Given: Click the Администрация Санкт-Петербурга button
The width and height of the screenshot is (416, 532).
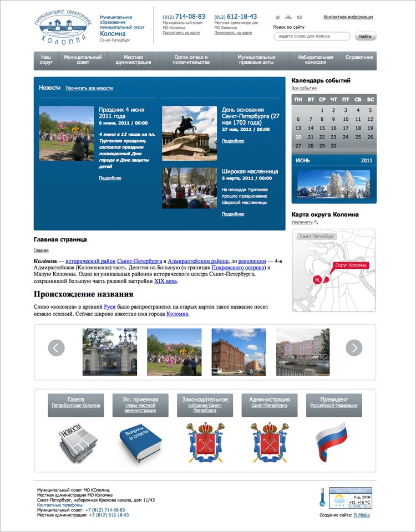Looking at the screenshot, I should click(270, 405).
